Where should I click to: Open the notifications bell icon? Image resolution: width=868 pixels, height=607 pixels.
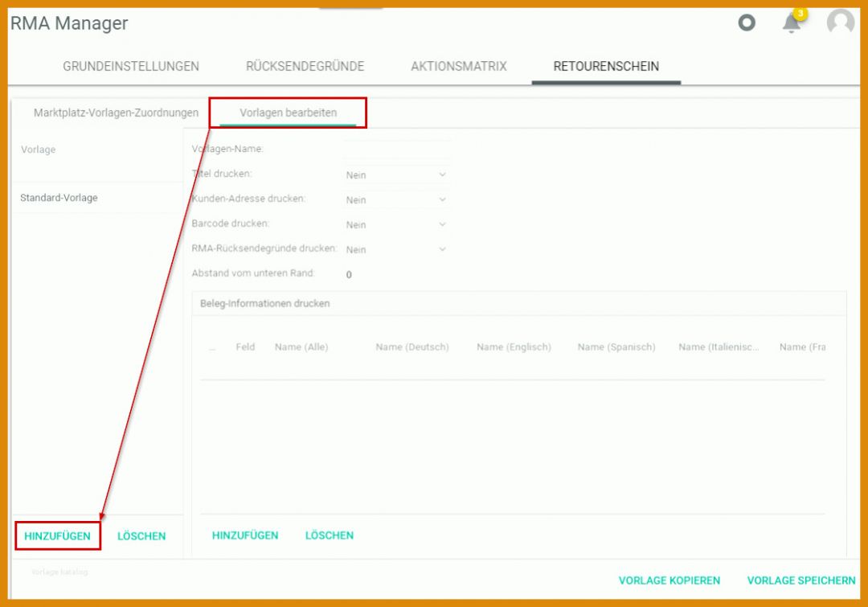(x=792, y=23)
